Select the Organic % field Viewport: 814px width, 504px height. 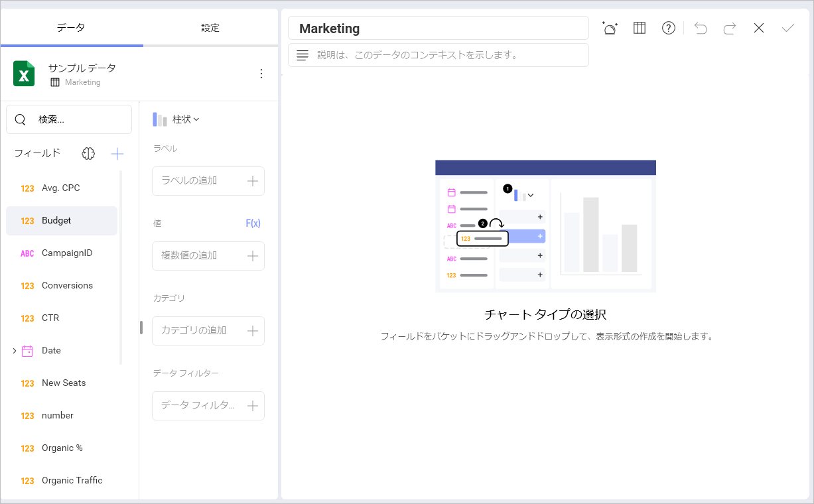coord(62,448)
